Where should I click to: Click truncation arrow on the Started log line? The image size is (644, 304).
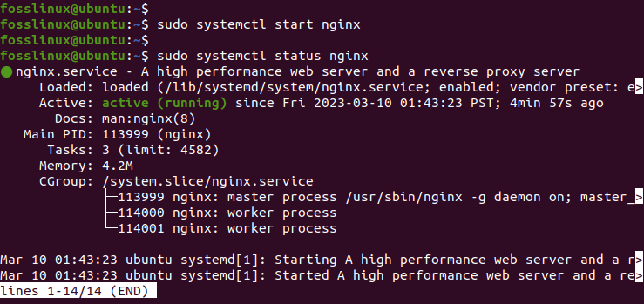[639, 276]
